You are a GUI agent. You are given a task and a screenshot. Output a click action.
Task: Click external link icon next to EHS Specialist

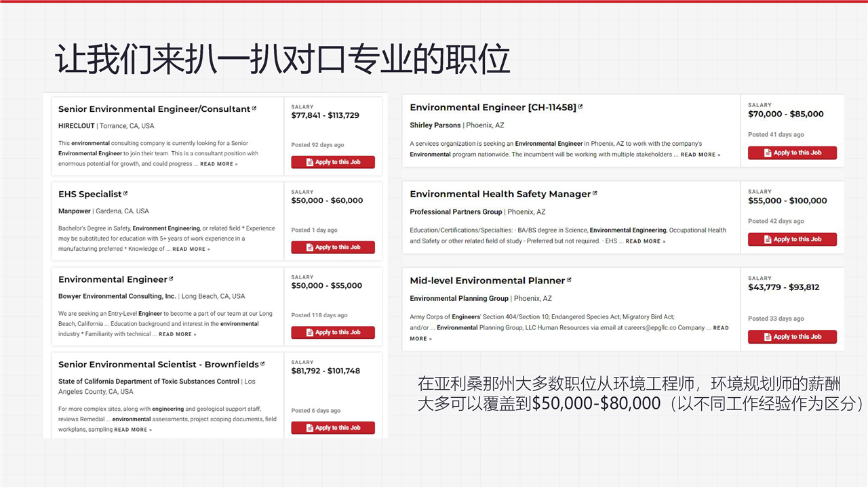(125, 193)
